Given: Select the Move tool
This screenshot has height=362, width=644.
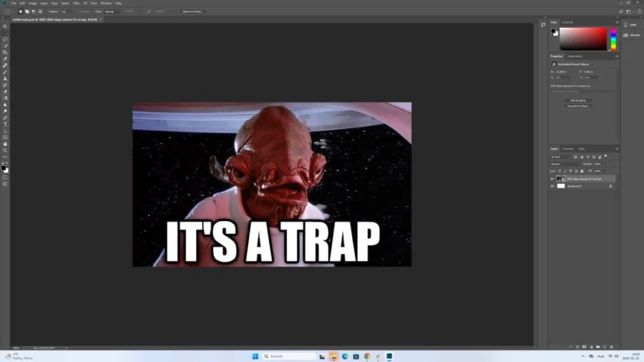Looking at the screenshot, I should point(5,26).
